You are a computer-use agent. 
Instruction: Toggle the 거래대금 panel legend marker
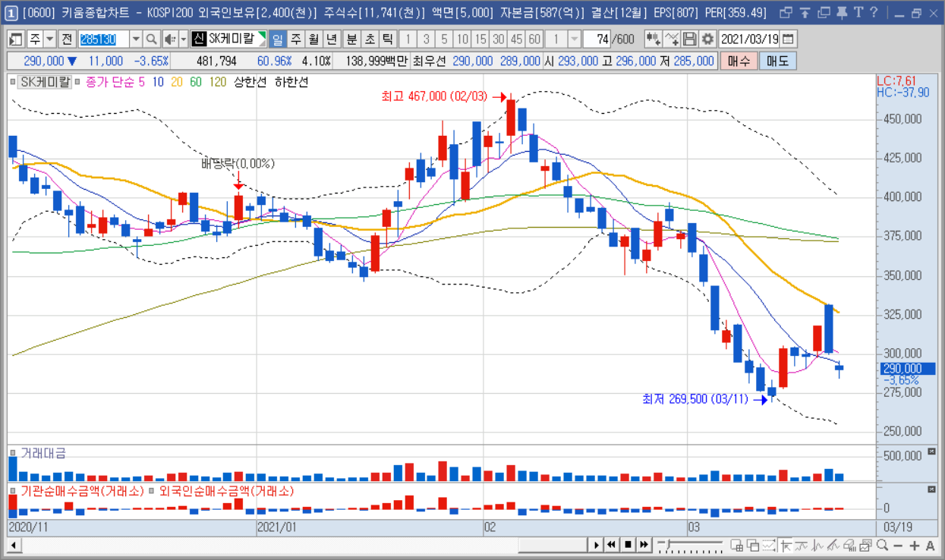click(x=13, y=453)
